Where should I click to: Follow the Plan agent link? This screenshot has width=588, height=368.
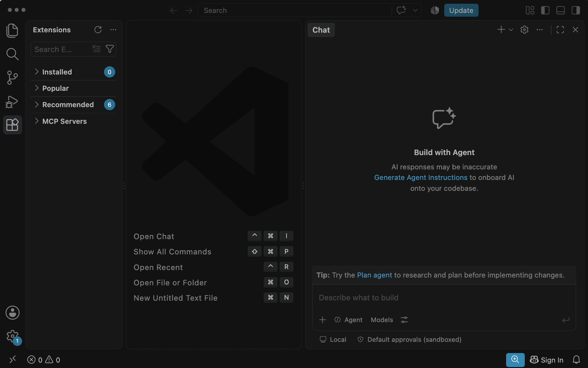pyautogui.click(x=375, y=275)
